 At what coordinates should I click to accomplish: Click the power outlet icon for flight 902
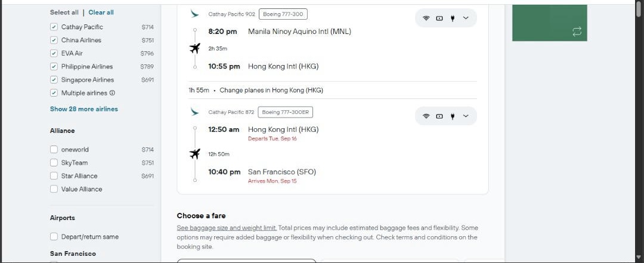[x=452, y=18]
